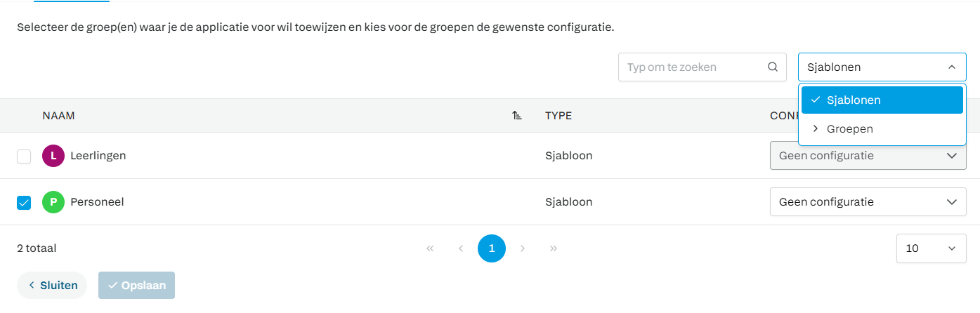Go to the previous page arrow

point(461,248)
